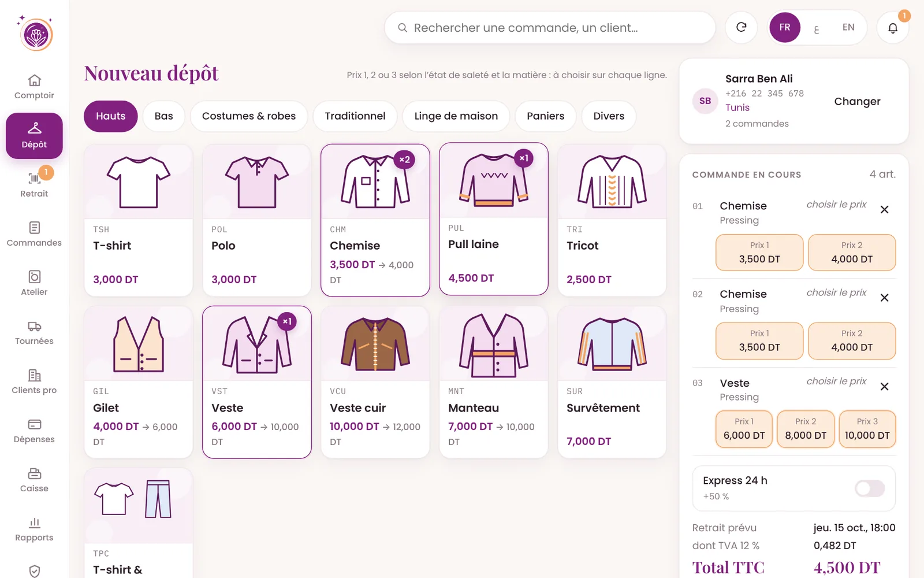Switch language to FR
The image size is (924, 578).
(x=785, y=27)
